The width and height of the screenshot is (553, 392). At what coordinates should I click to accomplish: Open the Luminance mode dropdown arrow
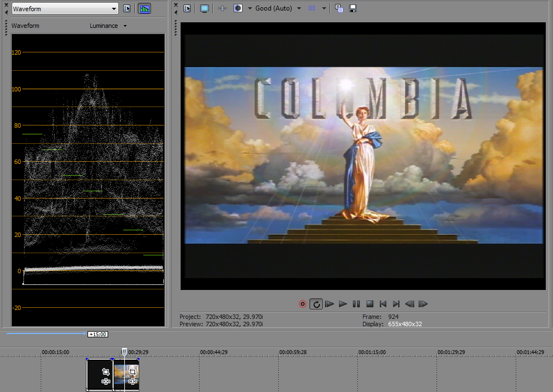click(125, 26)
